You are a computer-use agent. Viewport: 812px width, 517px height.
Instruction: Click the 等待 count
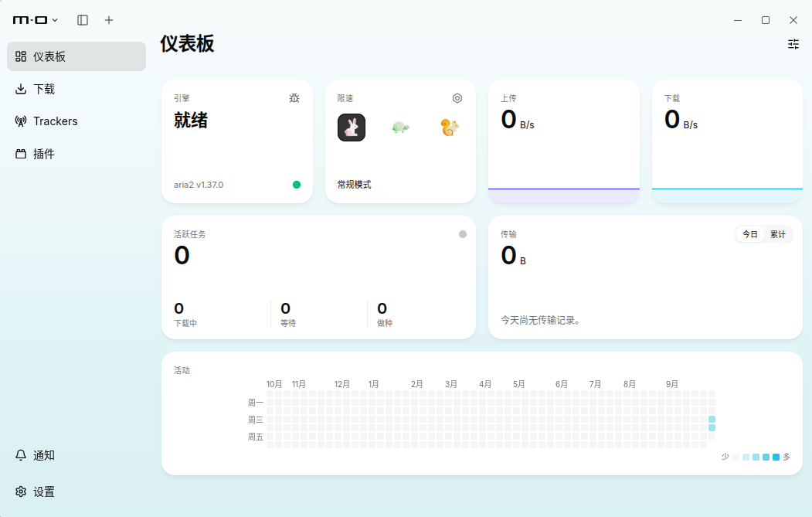click(x=285, y=308)
